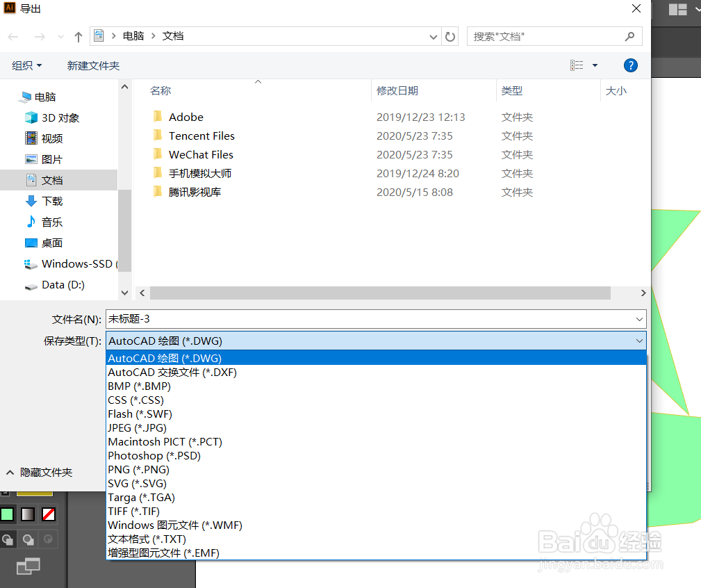The width and height of the screenshot is (701, 588).
Task: Select 音乐 in the navigation pane
Action: (x=44, y=222)
